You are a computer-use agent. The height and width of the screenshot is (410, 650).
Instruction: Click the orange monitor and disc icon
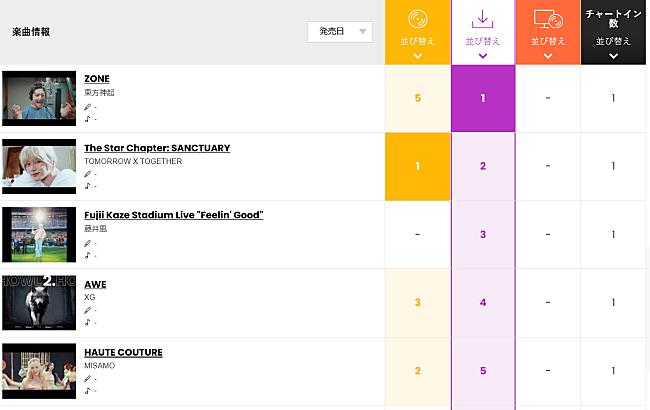click(548, 18)
